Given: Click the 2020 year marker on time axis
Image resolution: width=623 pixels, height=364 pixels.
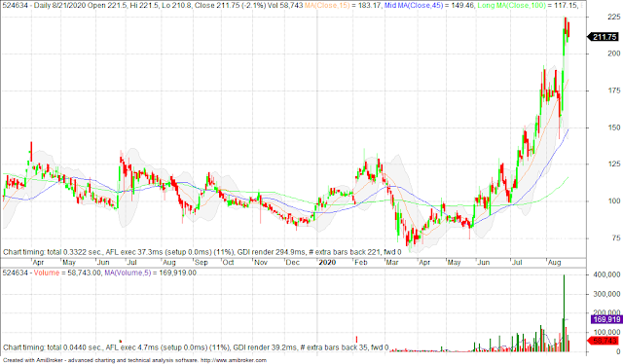Looking at the screenshot, I should (x=327, y=262).
